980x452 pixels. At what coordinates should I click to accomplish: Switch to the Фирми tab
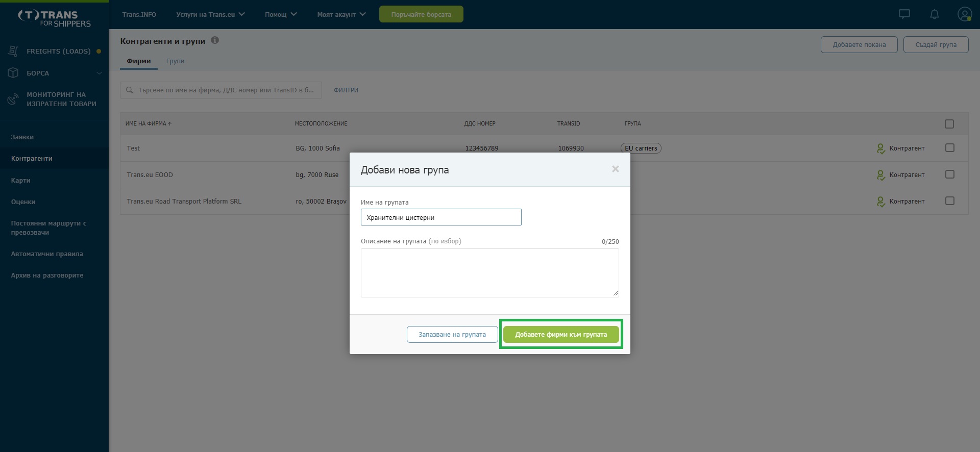139,61
